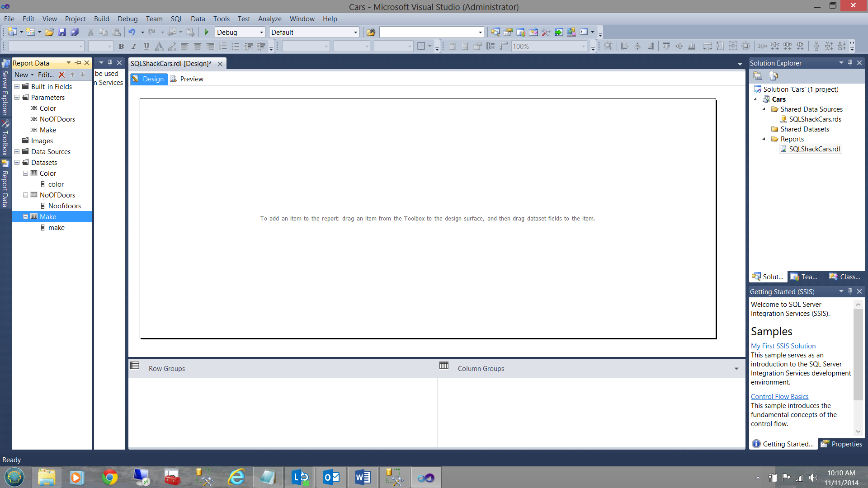
Task: Open the Debug configuration dropdown
Action: point(261,33)
